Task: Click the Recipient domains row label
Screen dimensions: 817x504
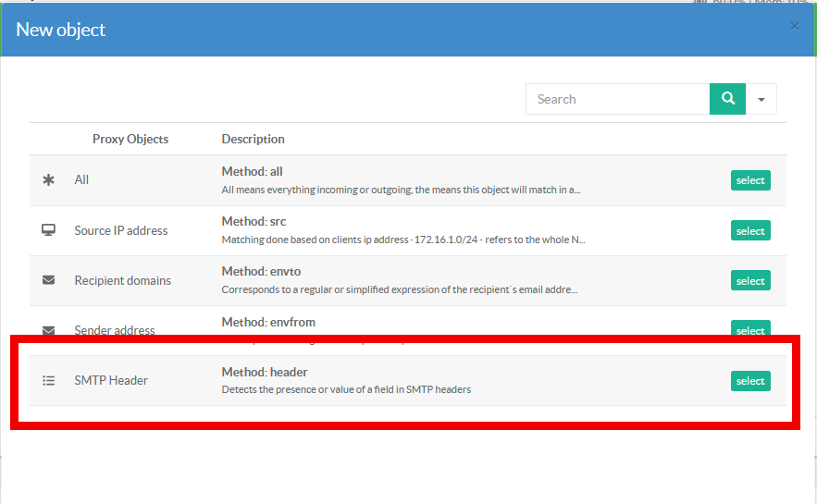Action: [x=123, y=280]
